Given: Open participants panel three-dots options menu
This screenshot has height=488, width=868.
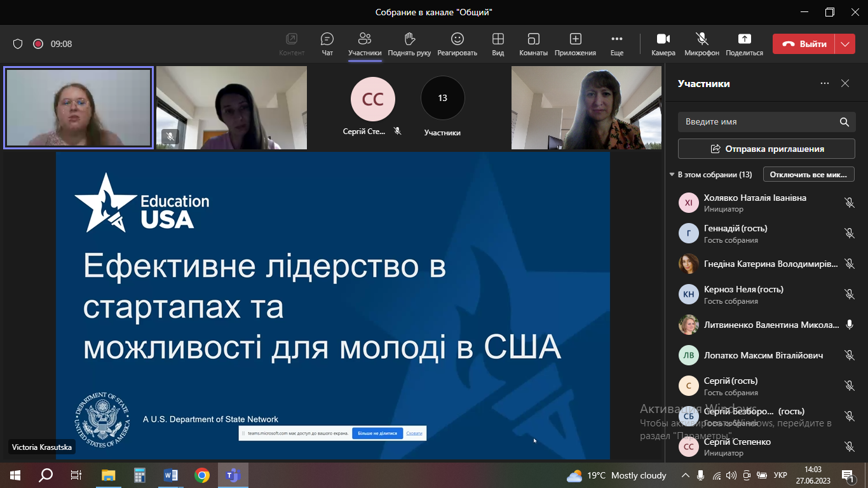Looking at the screenshot, I should [825, 83].
